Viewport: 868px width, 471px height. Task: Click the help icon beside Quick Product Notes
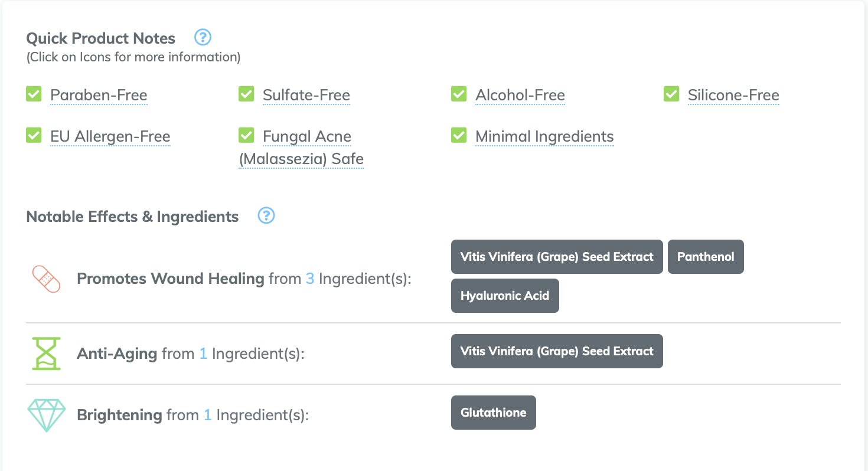(203, 38)
